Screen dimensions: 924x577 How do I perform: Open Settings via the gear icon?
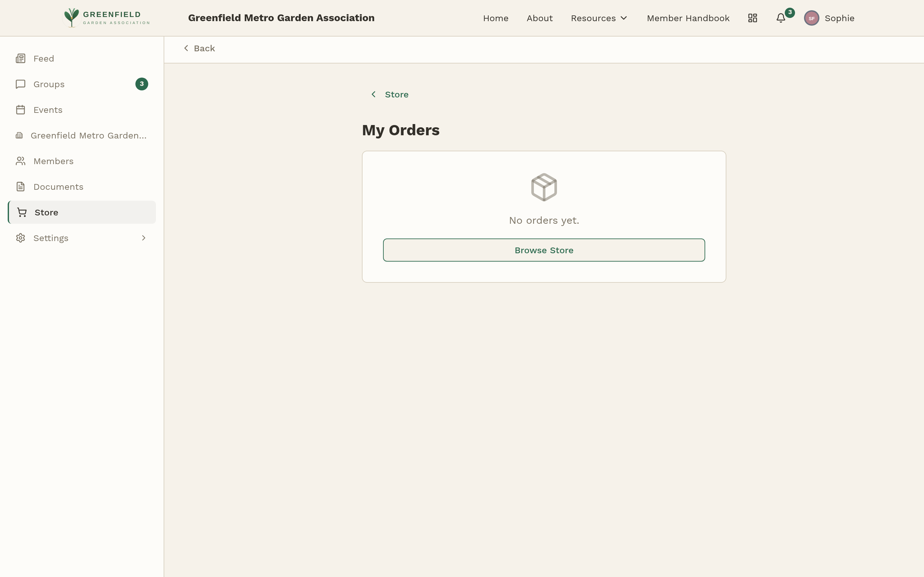point(21,238)
